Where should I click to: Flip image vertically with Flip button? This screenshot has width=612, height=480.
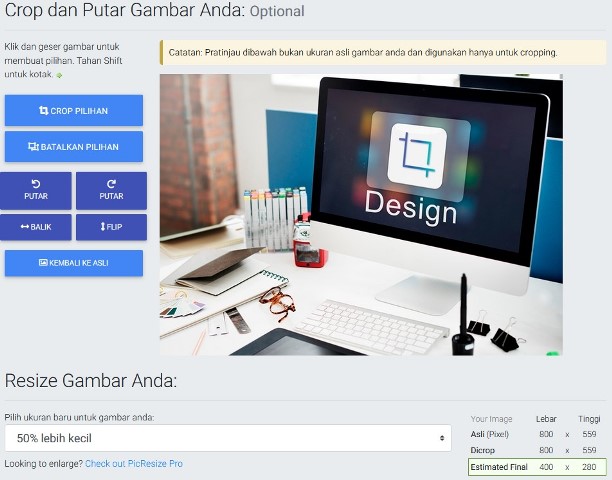point(111,227)
